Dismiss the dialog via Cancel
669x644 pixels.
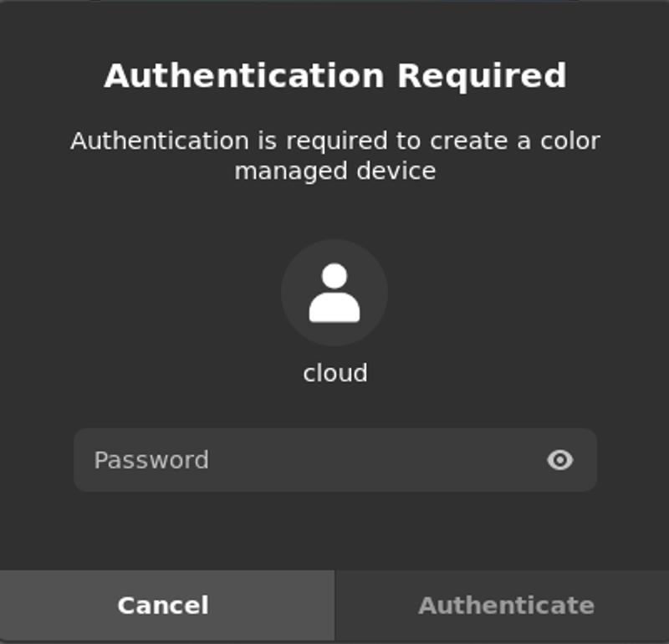(164, 606)
